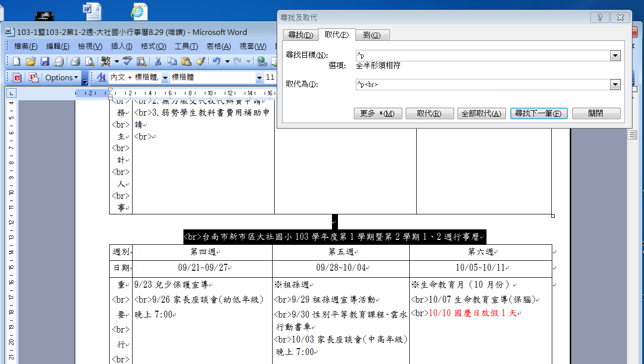Click the 第五週 table header cell
Image resolution: width=644 pixels, height=364 pixels.
341,252
